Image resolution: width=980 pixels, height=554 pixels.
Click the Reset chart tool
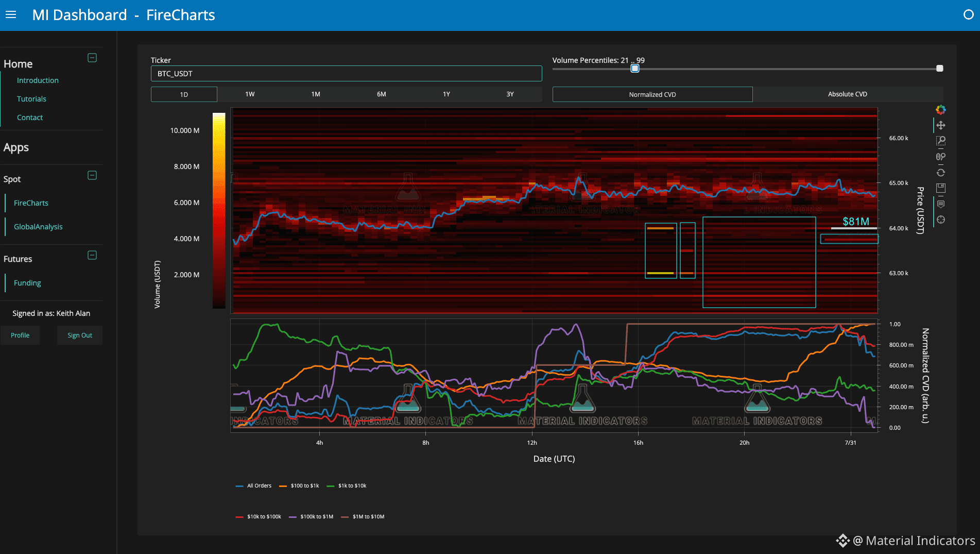pos(940,173)
